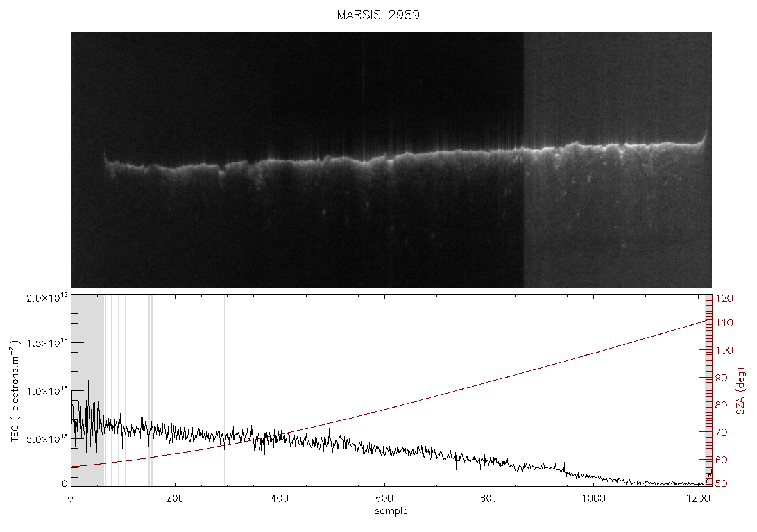Screen dimensions: 757x532
Task: Click the x-axis tick label 400
Action: coord(280,499)
